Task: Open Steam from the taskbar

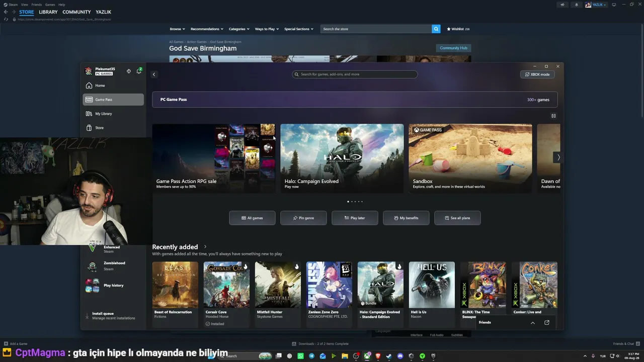Action: (x=389, y=356)
